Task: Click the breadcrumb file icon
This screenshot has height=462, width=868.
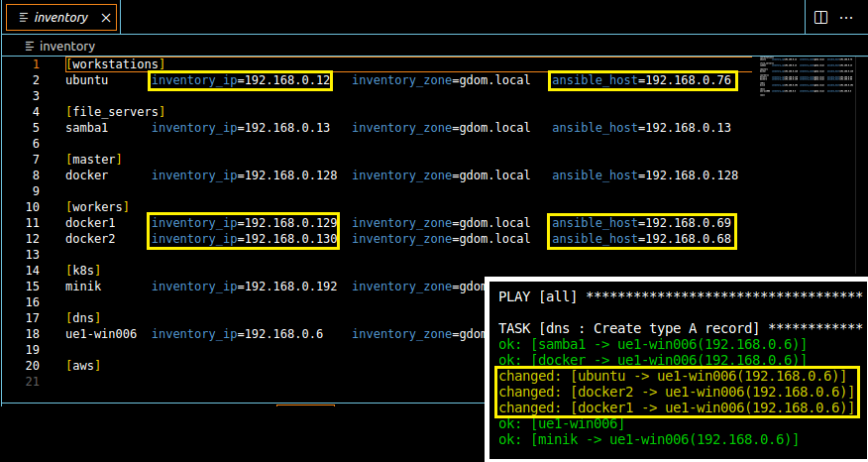Action: tap(30, 46)
